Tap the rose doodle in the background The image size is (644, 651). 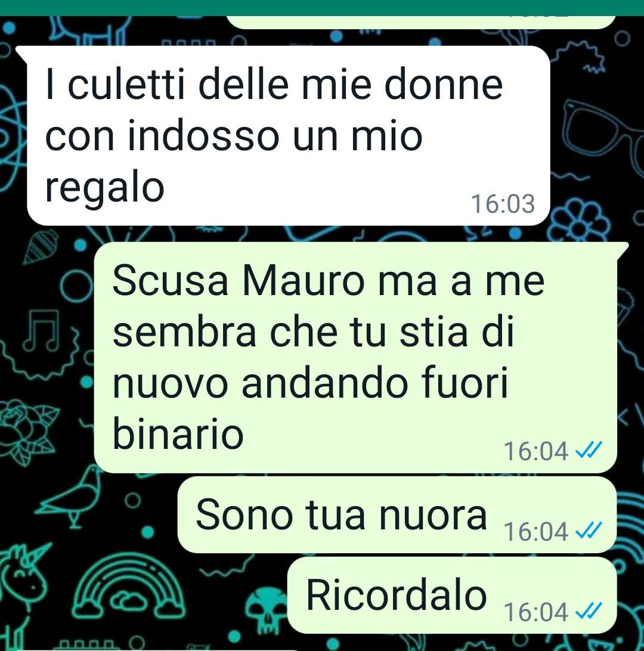27,430
